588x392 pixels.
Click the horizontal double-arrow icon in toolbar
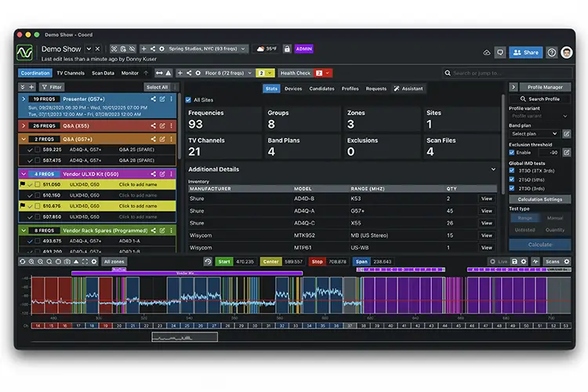point(159,73)
